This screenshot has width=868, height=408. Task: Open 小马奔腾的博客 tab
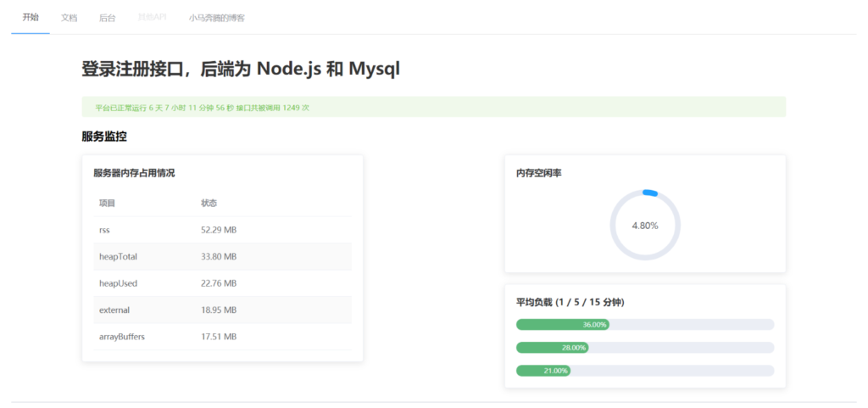coord(216,18)
